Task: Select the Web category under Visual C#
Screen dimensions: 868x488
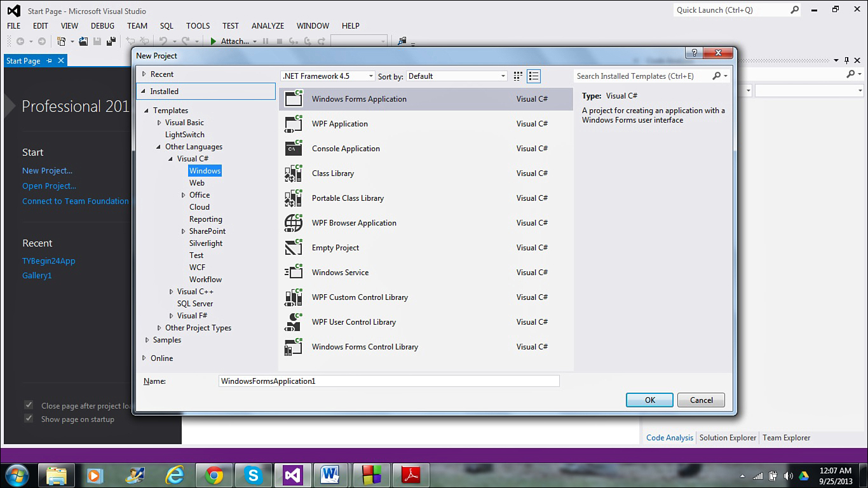Action: coord(197,183)
